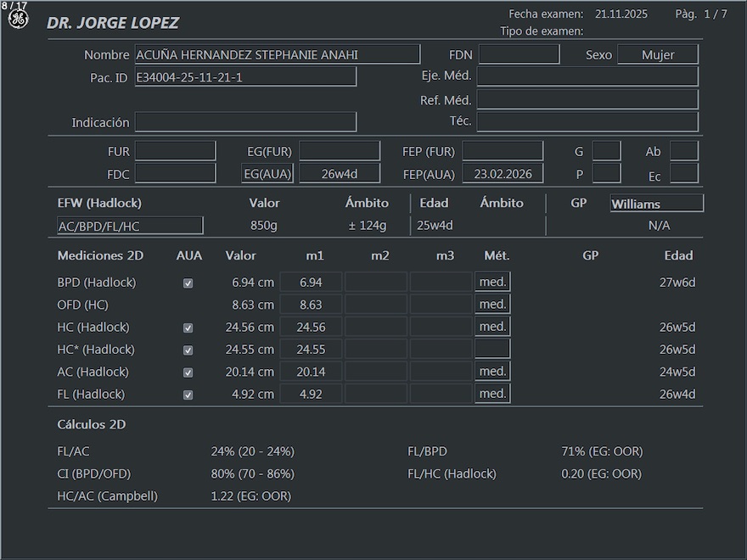Click the GE logo icon
Viewport: 747px width, 560px height.
[x=18, y=19]
